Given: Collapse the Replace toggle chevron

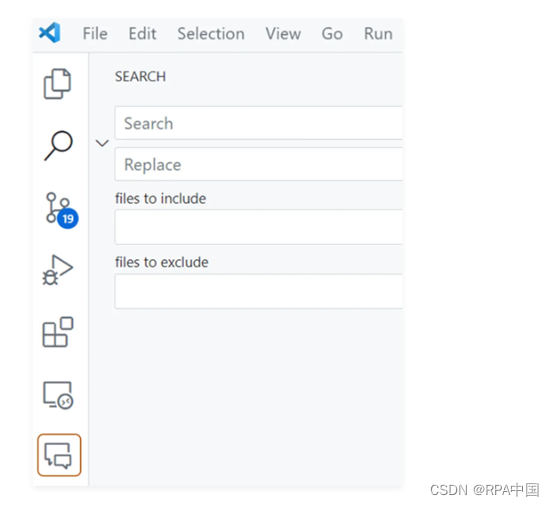Looking at the screenshot, I should click(102, 143).
